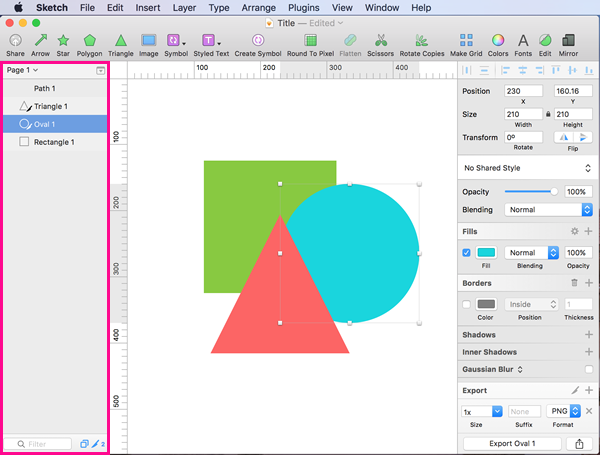
Task: Enable the Gaussian Blur checkbox
Action: coord(589,369)
